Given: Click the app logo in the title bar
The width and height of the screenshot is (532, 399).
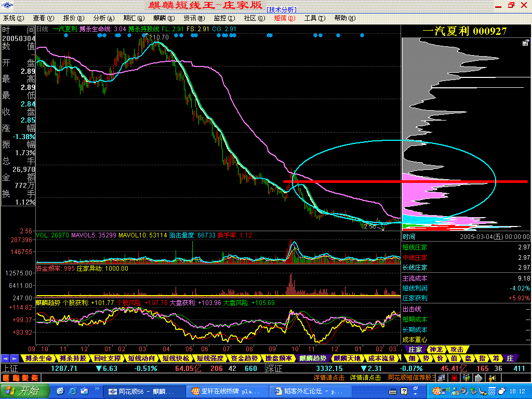Looking at the screenshot, I should pyautogui.click(x=7, y=5).
